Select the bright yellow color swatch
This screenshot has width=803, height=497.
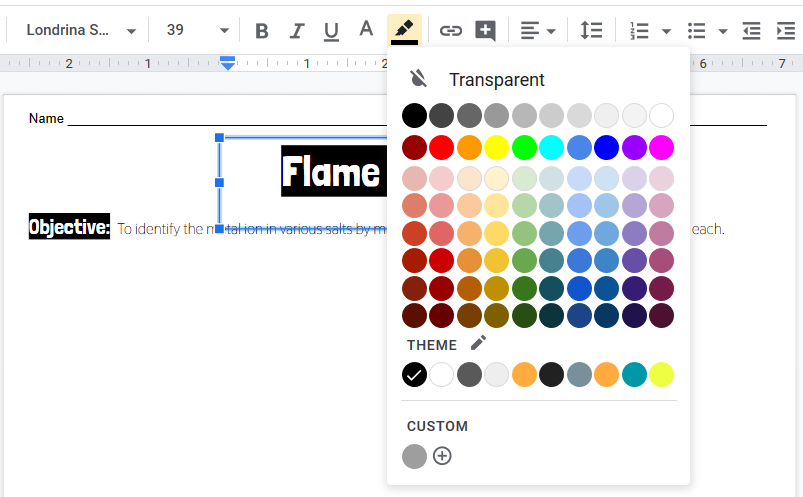click(x=496, y=148)
